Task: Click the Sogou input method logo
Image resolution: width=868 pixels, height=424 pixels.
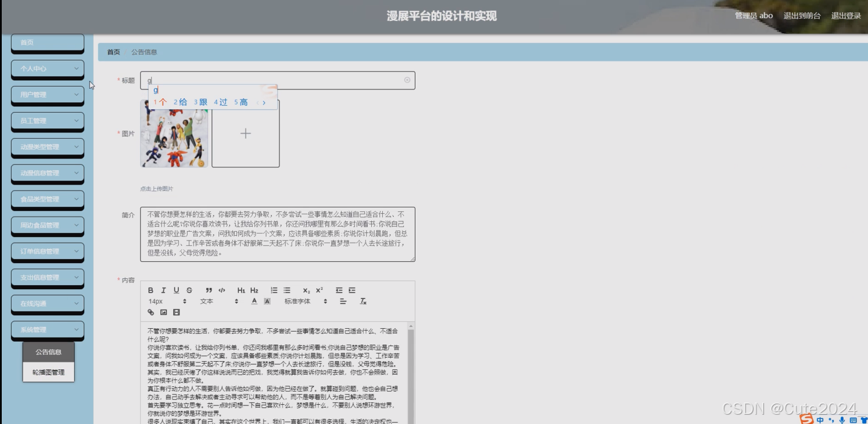Action: 806,418
